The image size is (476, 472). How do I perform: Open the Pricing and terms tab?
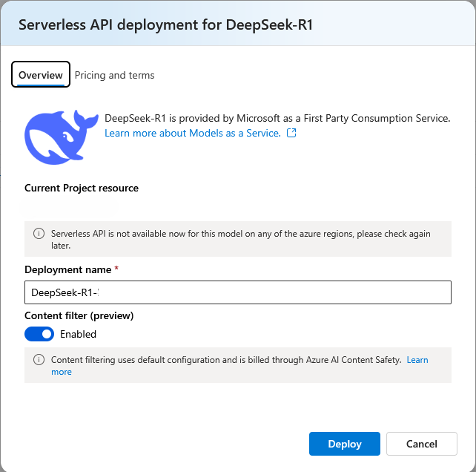tap(114, 75)
